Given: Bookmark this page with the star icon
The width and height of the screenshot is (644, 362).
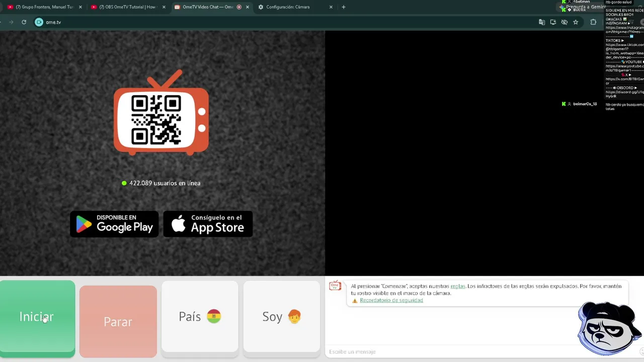Looking at the screenshot, I should tap(576, 22).
